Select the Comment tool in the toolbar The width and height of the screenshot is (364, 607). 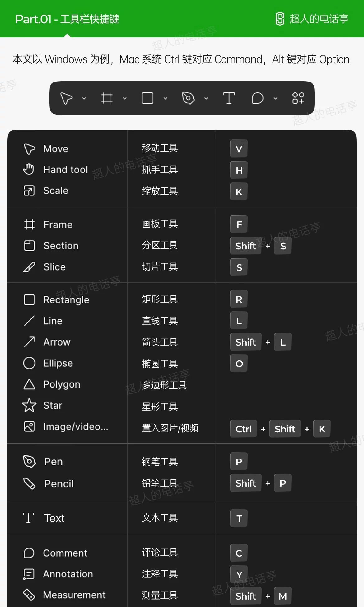(x=257, y=98)
